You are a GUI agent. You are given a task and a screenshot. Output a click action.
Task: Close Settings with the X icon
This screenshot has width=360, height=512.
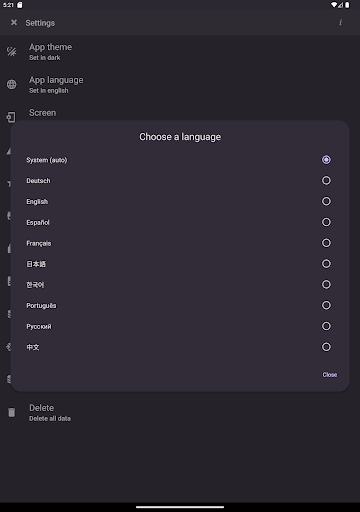tap(14, 22)
